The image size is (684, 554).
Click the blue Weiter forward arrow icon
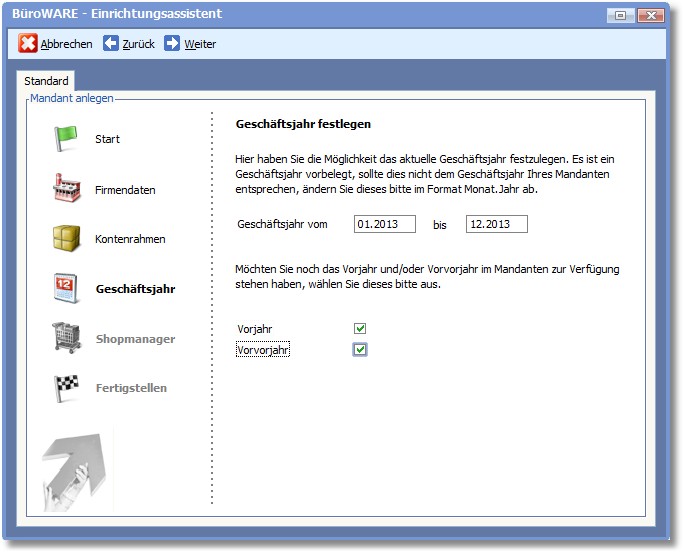(x=171, y=44)
